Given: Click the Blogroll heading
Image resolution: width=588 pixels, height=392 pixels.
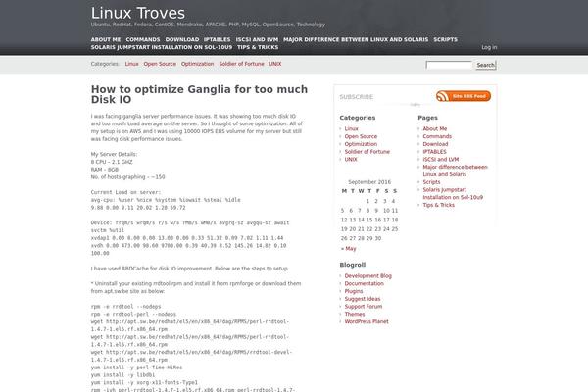Looking at the screenshot, I should [x=352, y=265].
